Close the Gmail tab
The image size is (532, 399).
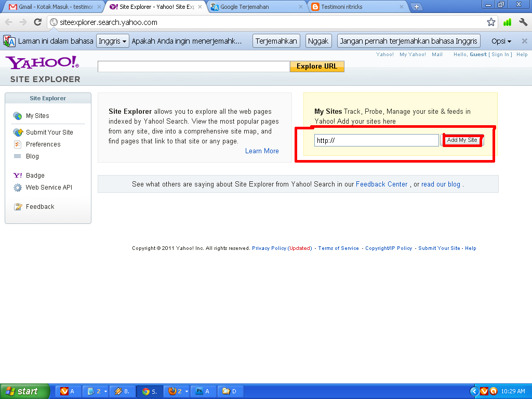pyautogui.click(x=99, y=7)
